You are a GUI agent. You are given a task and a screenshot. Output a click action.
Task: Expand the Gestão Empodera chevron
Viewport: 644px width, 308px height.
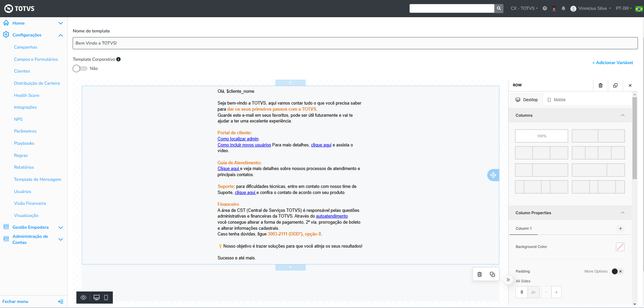click(61, 227)
